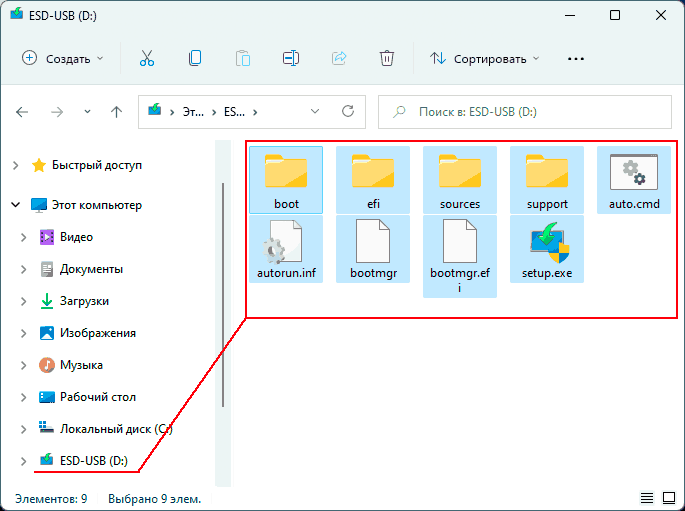This screenshot has width=685, height=511.
Task: Switch to large icons view icon
Action: 669,497
